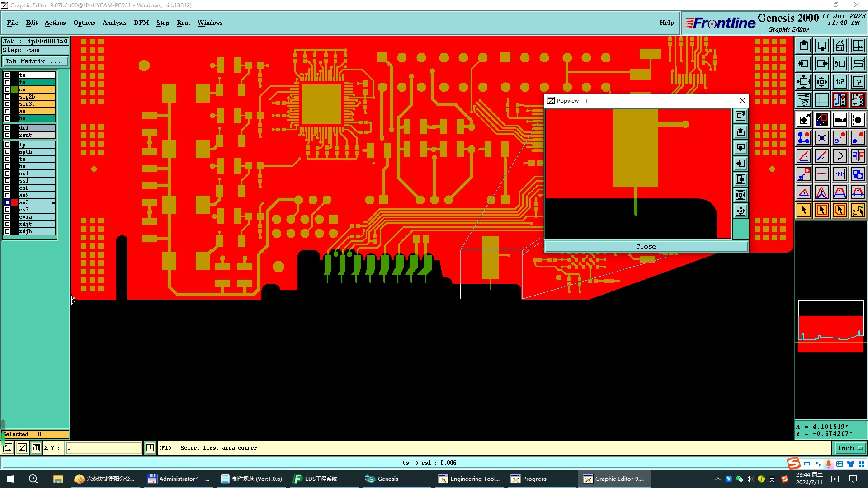The height and width of the screenshot is (488, 868).
Task: Click the net selection arrow tool
Action: (858, 210)
